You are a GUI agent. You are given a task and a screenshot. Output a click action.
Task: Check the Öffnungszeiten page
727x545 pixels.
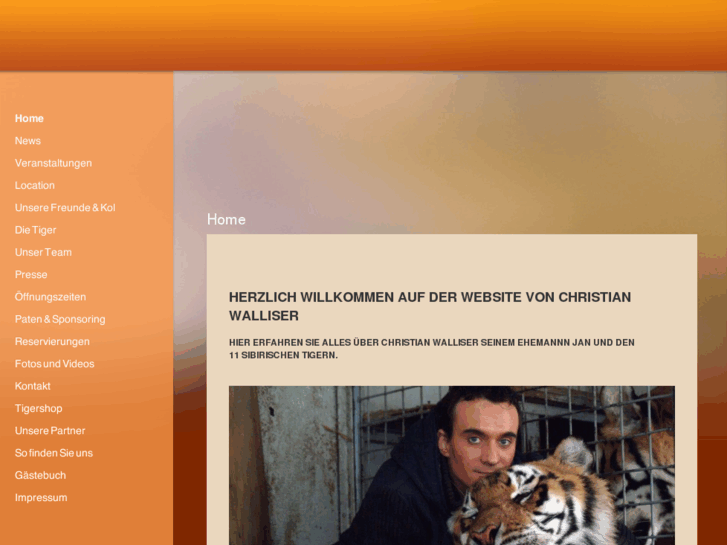point(51,296)
